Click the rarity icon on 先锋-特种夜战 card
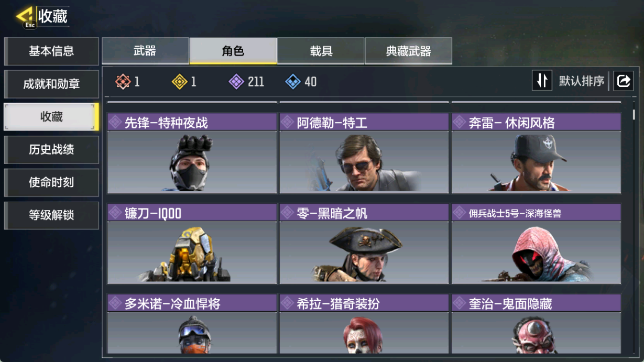644x362 pixels. coord(115,123)
